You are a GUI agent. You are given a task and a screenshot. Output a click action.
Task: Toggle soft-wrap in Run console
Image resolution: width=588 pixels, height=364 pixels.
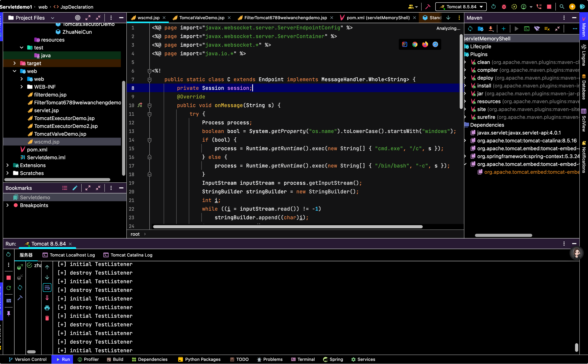point(47,288)
